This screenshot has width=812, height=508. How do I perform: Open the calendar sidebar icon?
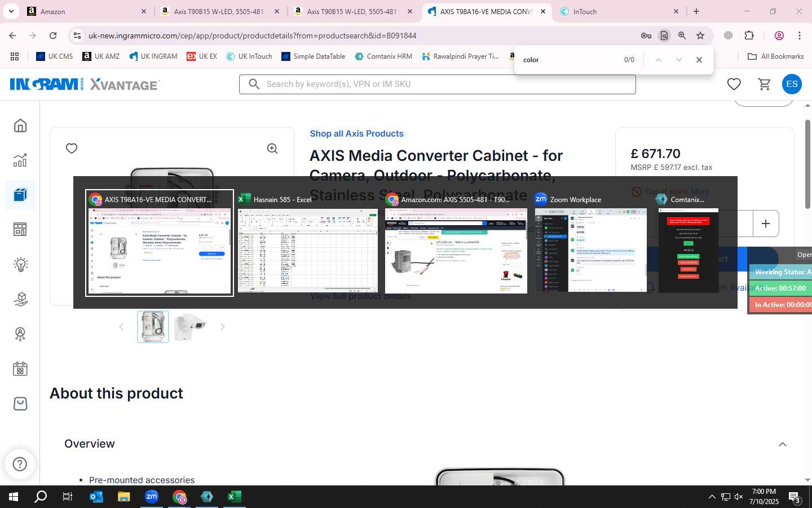[20, 369]
